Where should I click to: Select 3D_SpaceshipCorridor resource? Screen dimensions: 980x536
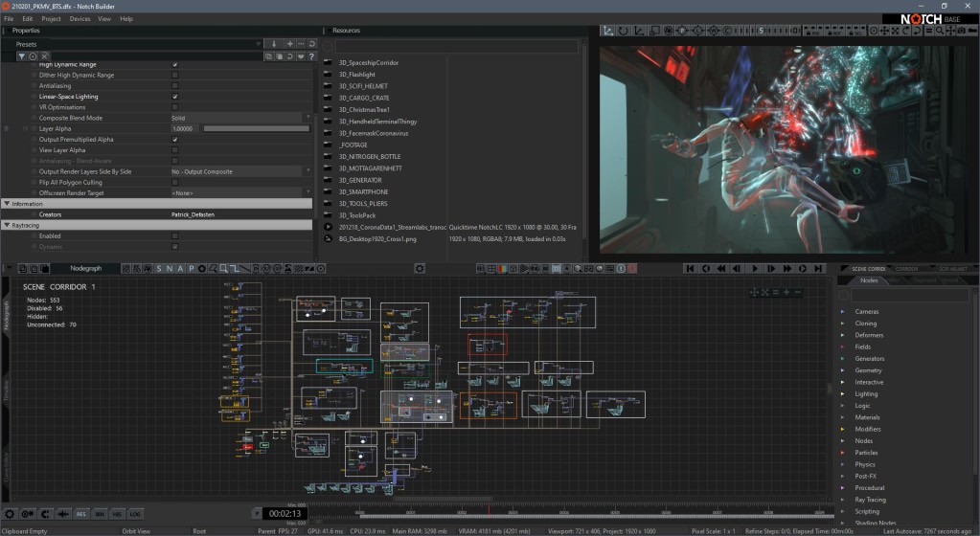tap(369, 62)
